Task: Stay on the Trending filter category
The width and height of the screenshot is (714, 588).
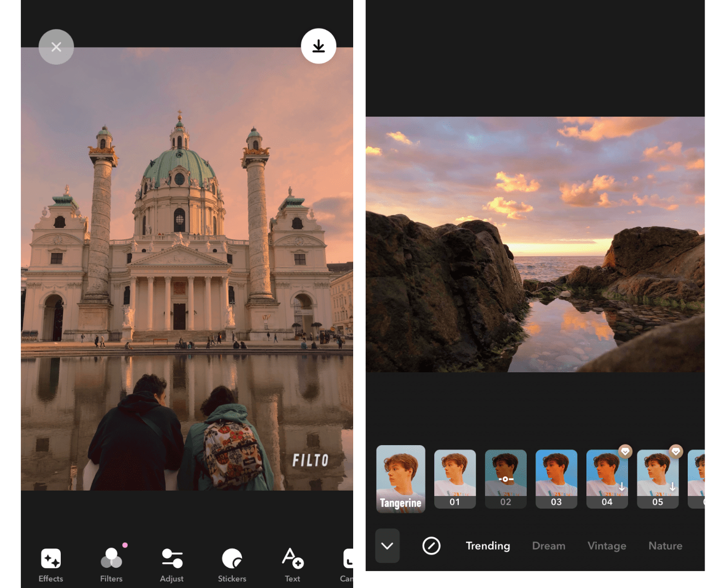Action: (x=487, y=546)
